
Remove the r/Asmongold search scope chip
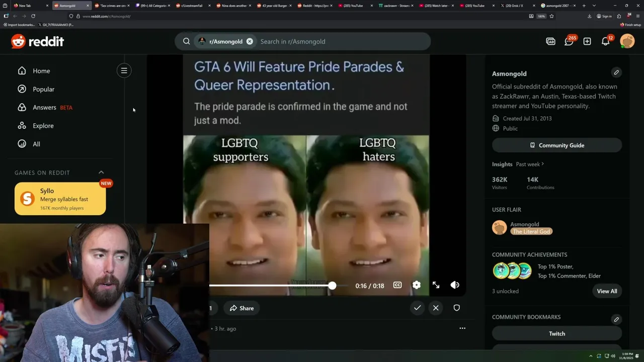(250, 41)
